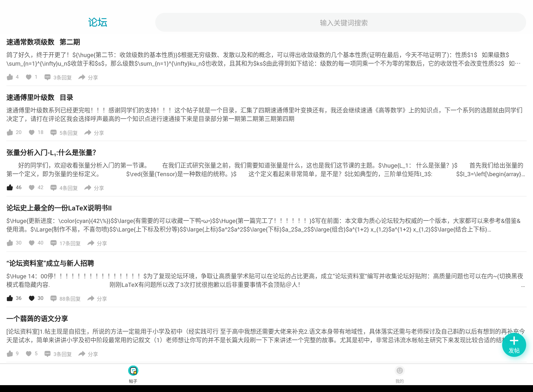Viewport: 533px width, 392px height.
Task: Open preview text 速通傅里叶级数系列已经更完啦
Action: 265,114
